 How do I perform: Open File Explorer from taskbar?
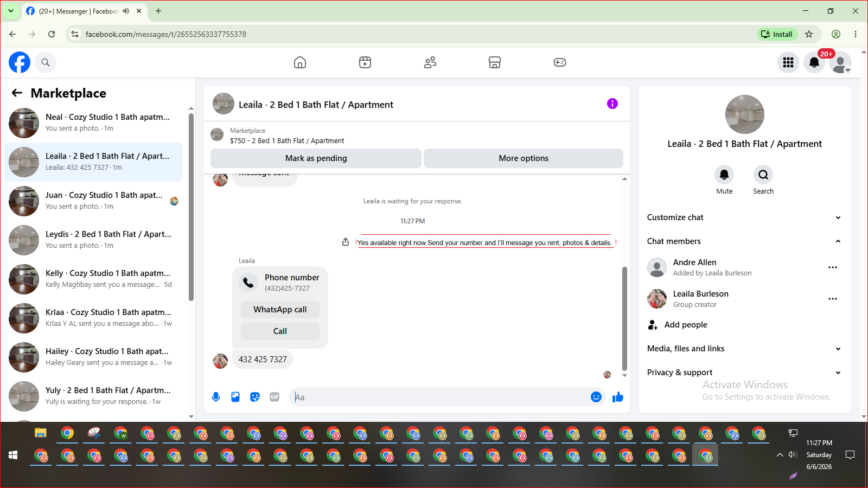click(41, 433)
